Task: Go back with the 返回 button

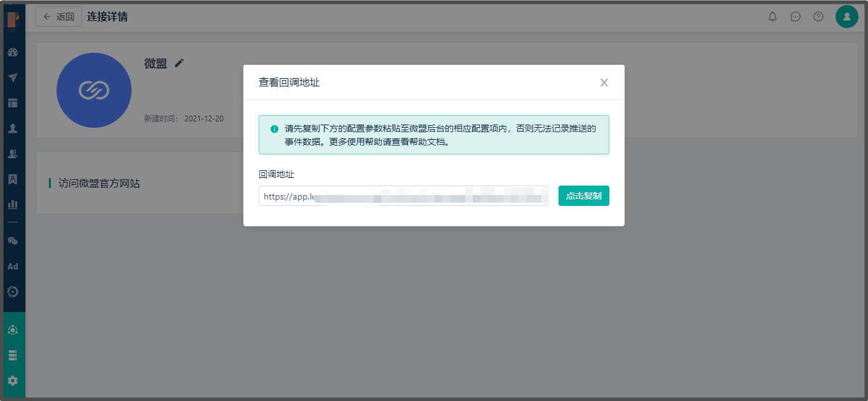Action: [58, 17]
